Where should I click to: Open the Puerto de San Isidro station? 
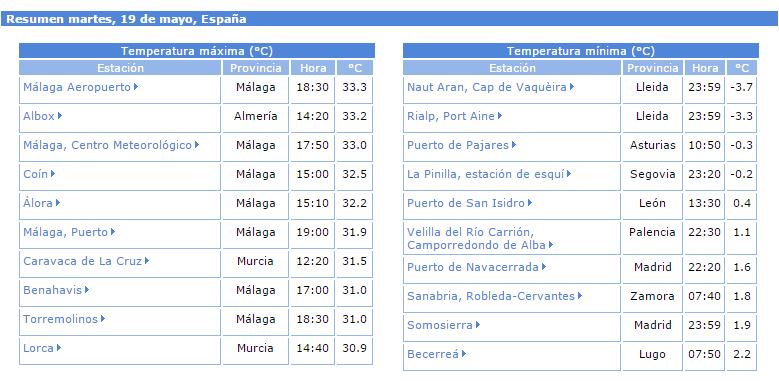[466, 203]
